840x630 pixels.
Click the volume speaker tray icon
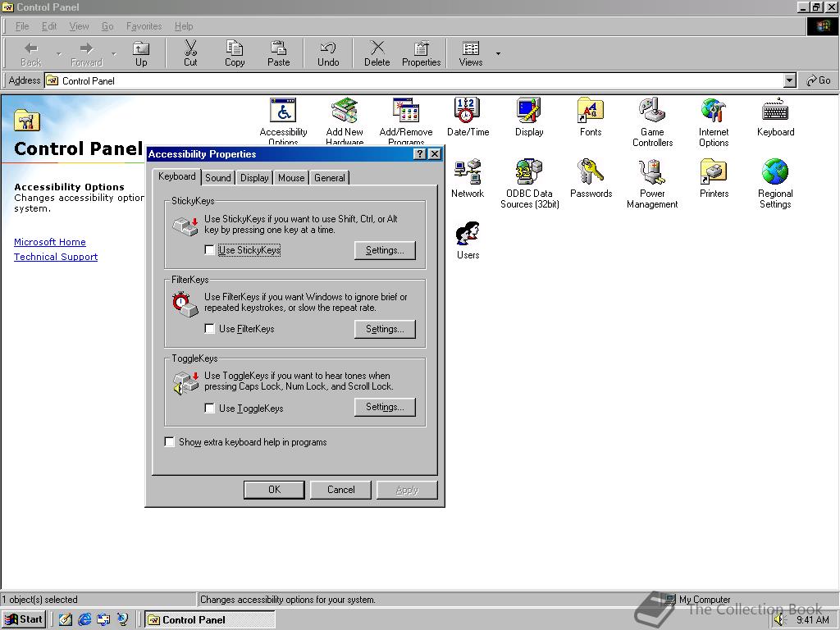[779, 620]
